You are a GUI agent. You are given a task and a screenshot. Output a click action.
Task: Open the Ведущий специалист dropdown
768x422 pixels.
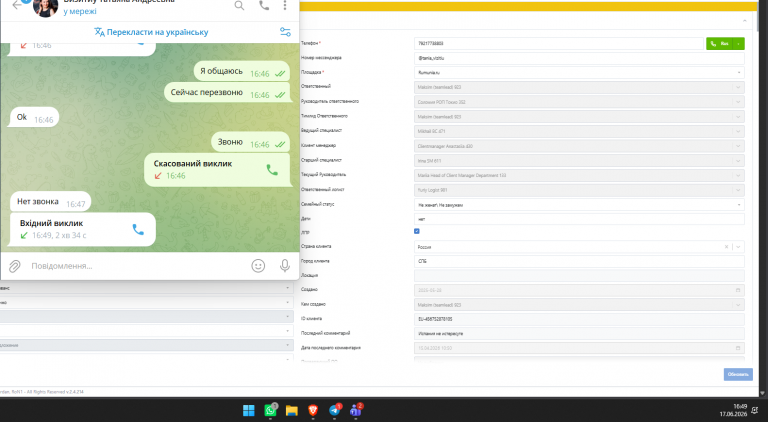click(x=579, y=131)
